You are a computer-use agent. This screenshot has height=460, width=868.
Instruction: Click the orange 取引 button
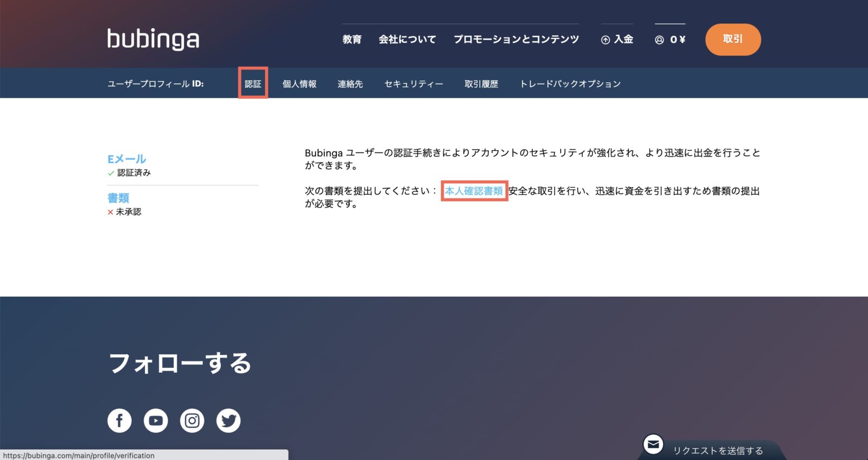point(733,39)
